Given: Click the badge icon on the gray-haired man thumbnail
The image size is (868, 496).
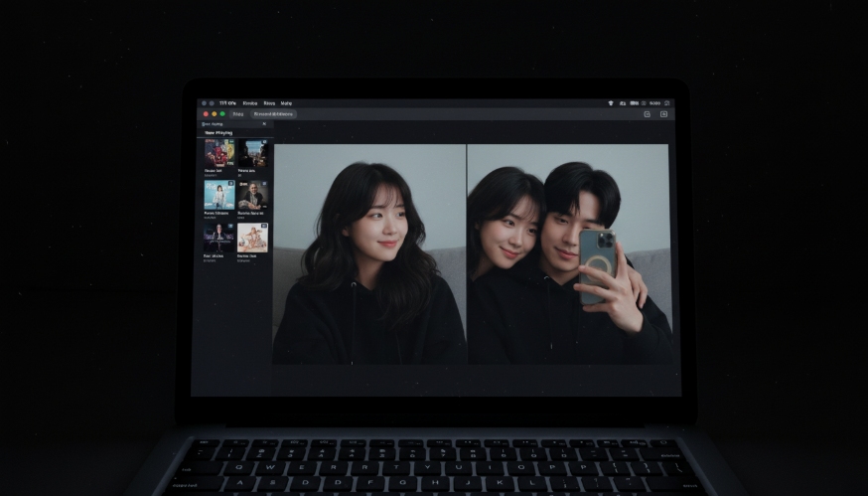Looking at the screenshot, I should coord(263,184).
